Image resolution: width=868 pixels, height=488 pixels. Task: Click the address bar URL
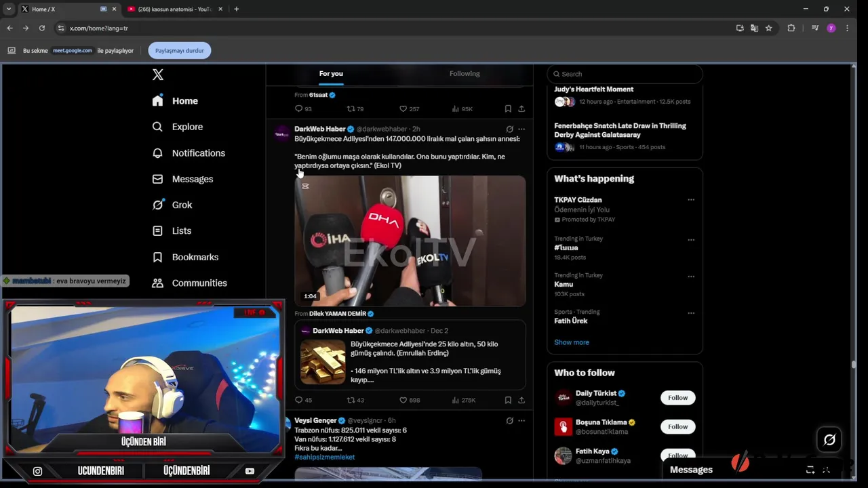pyautogui.click(x=98, y=28)
